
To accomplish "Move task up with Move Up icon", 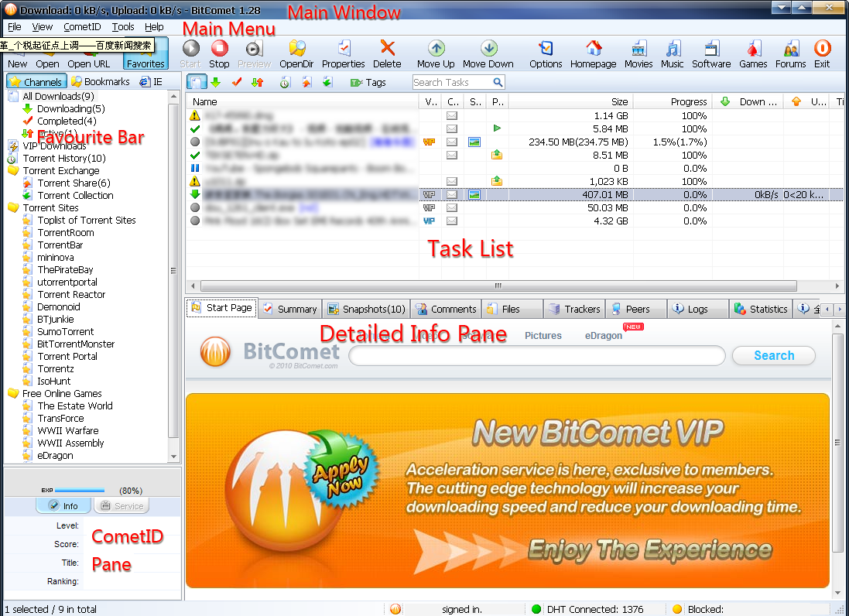I will coord(436,48).
